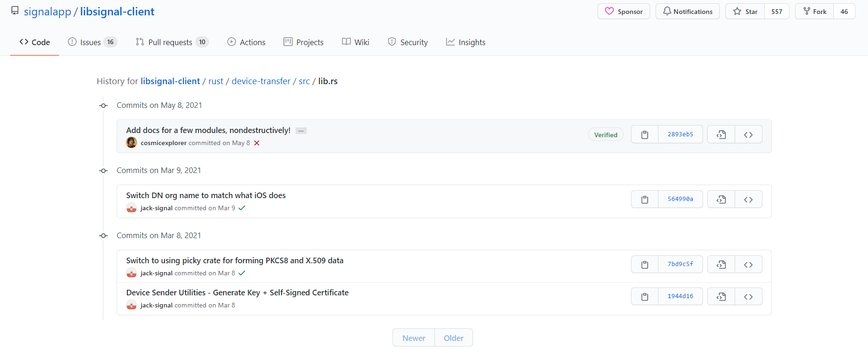Open commit 'Switch DN org name to match what iOS does'
The width and height of the screenshot is (868, 353).
pos(206,195)
